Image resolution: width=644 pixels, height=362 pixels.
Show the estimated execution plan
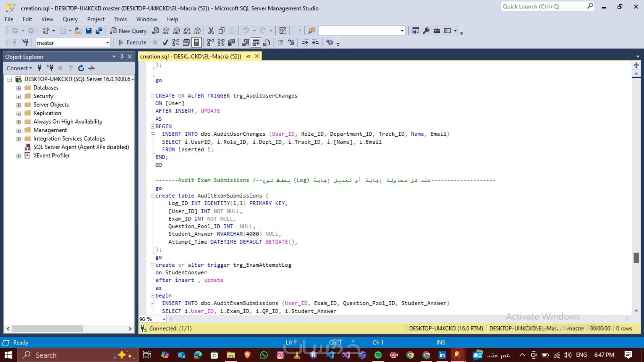tap(176, 43)
